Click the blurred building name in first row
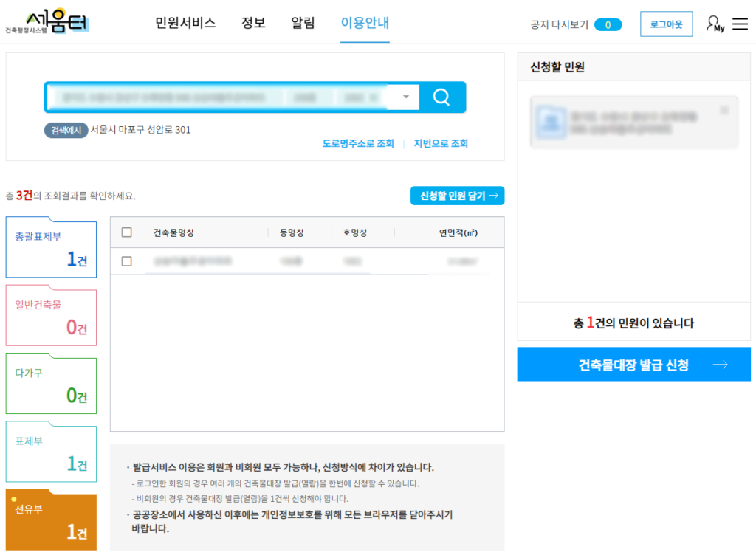 [x=193, y=261]
